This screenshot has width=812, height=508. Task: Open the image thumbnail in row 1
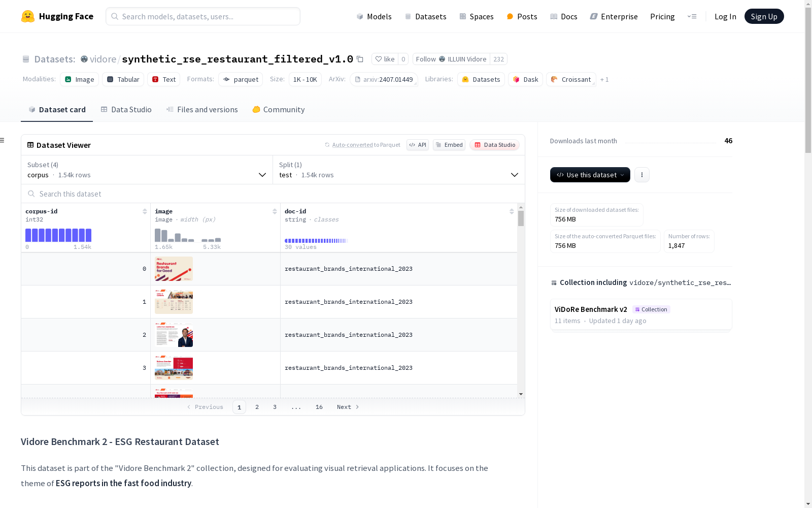click(x=174, y=302)
